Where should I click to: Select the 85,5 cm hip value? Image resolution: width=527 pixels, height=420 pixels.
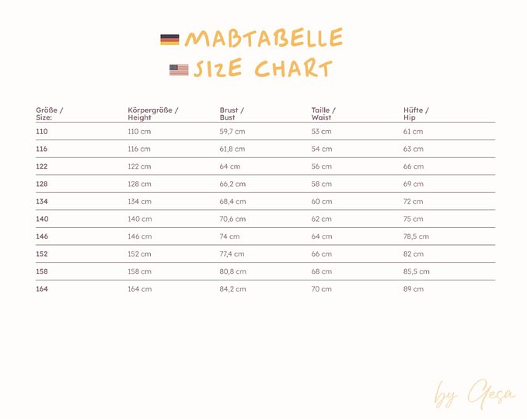[x=416, y=271]
